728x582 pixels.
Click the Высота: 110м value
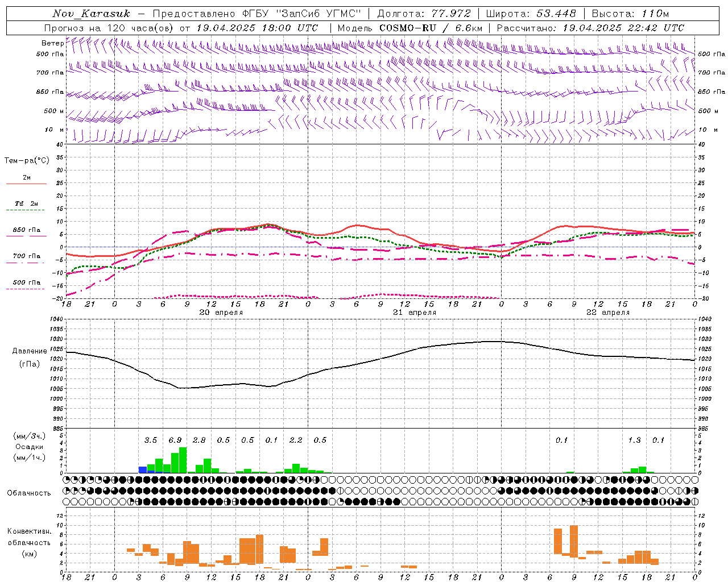(x=630, y=14)
